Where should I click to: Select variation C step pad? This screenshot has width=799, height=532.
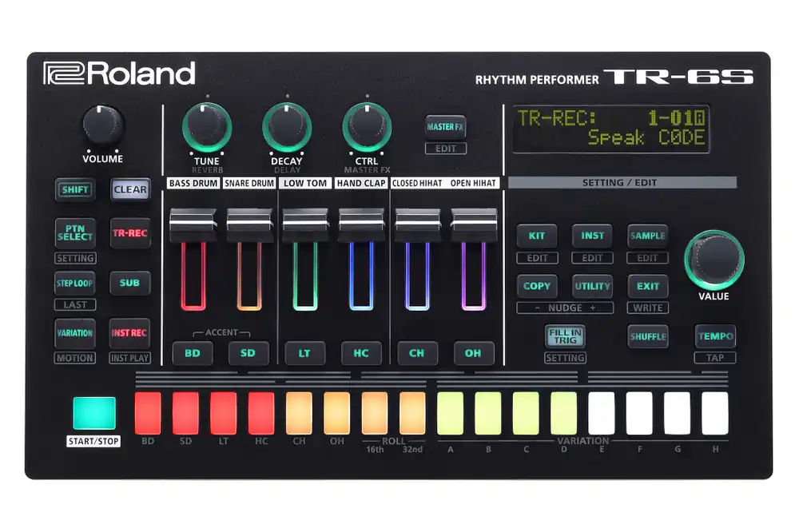coord(526,413)
